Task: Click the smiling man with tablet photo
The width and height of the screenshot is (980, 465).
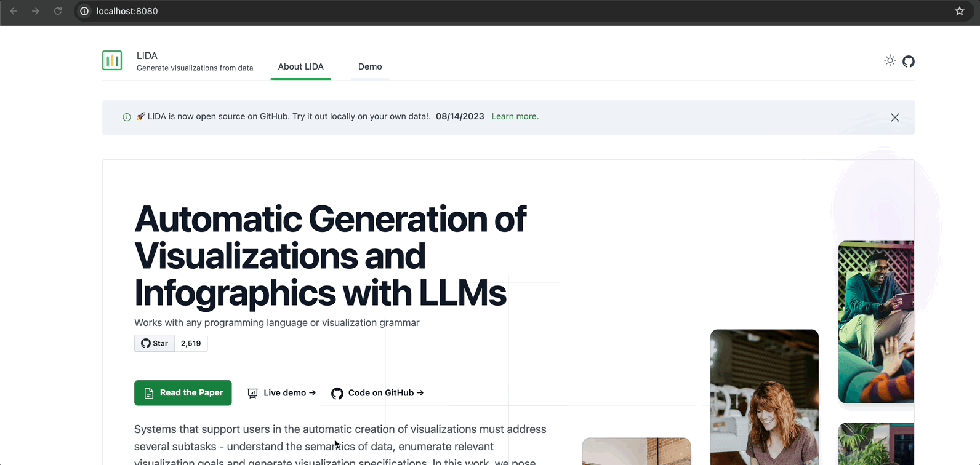Action: (x=876, y=322)
